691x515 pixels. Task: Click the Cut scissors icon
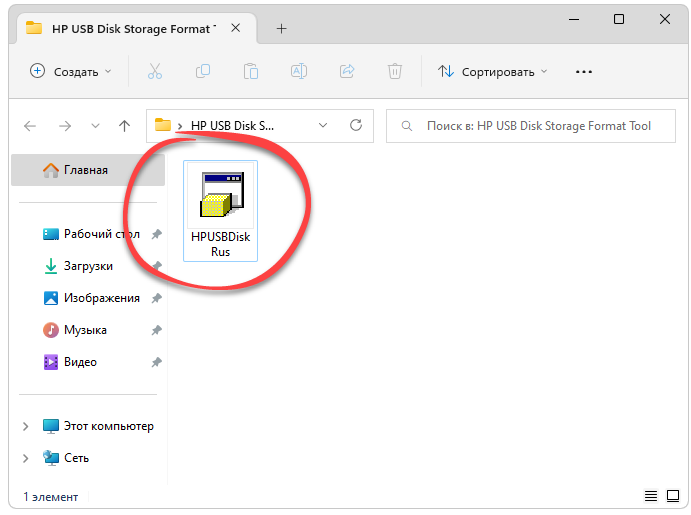[x=155, y=71]
